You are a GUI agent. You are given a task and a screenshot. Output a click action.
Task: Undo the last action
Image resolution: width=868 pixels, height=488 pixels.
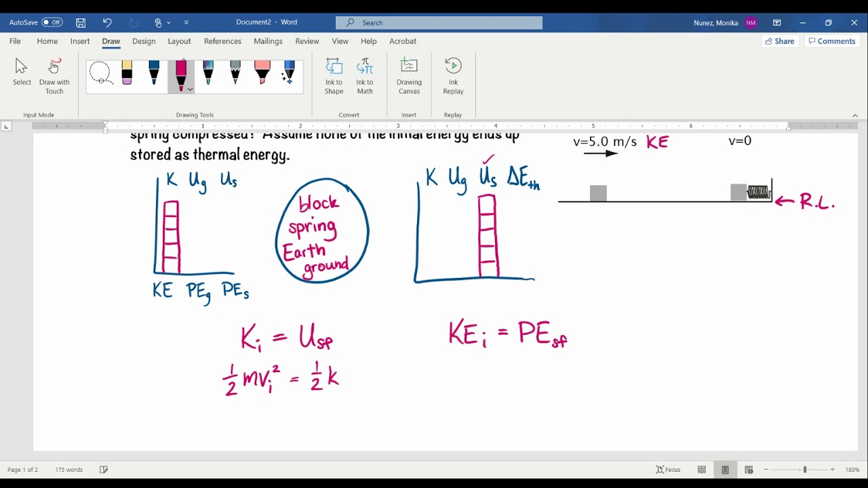107,22
